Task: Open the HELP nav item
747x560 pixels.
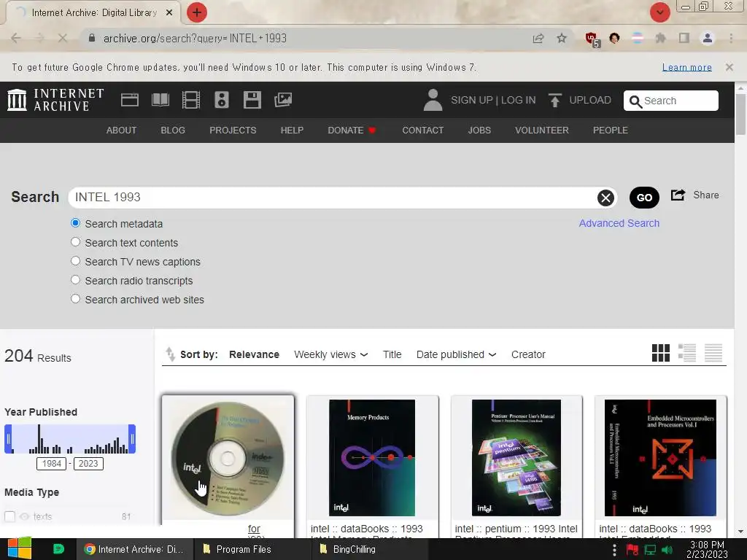Action: point(292,130)
